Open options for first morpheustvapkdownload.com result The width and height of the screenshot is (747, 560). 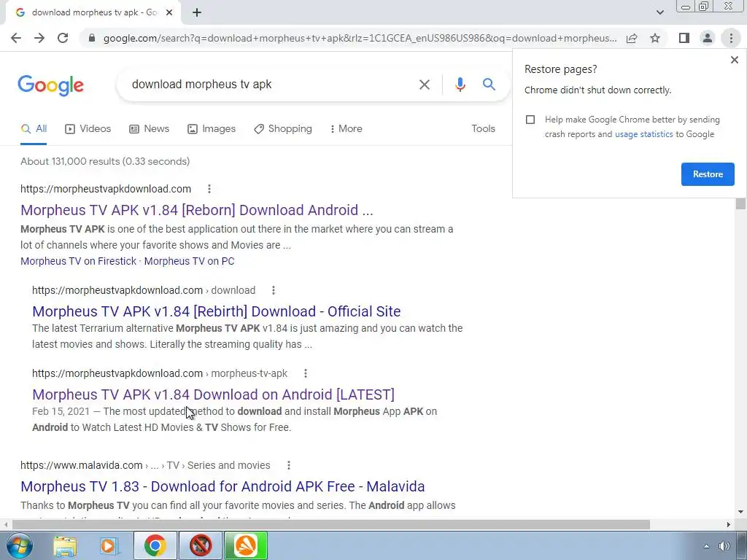click(209, 189)
